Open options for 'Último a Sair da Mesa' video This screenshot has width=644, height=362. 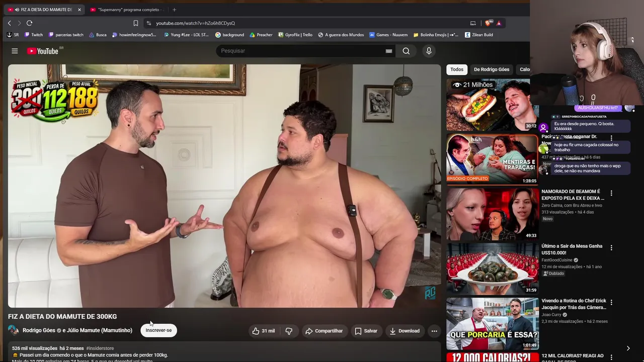coord(611,248)
